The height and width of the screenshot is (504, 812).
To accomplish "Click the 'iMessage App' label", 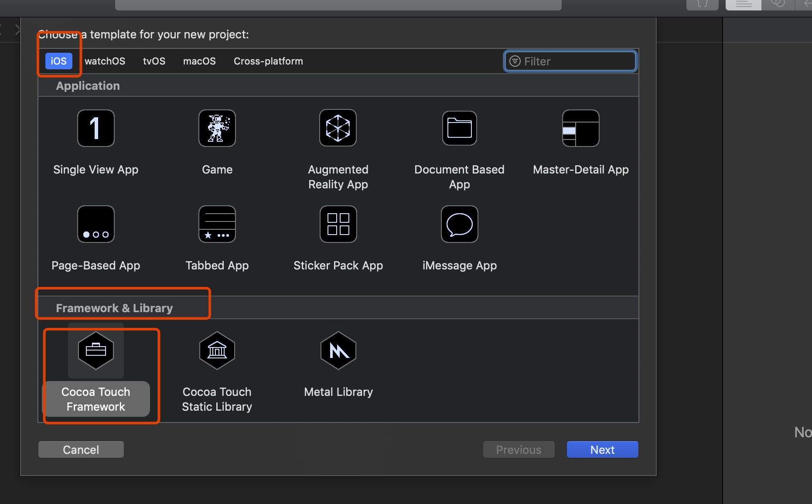I will (460, 266).
